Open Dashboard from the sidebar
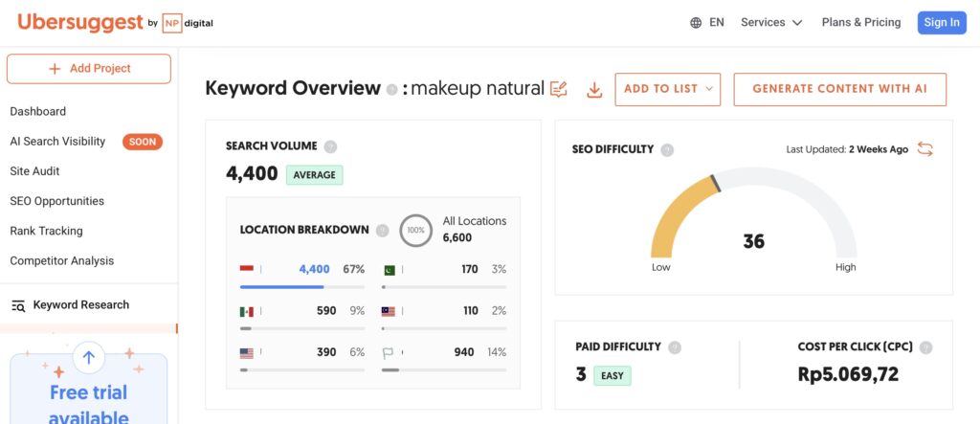This screenshot has width=980, height=424. pos(38,111)
